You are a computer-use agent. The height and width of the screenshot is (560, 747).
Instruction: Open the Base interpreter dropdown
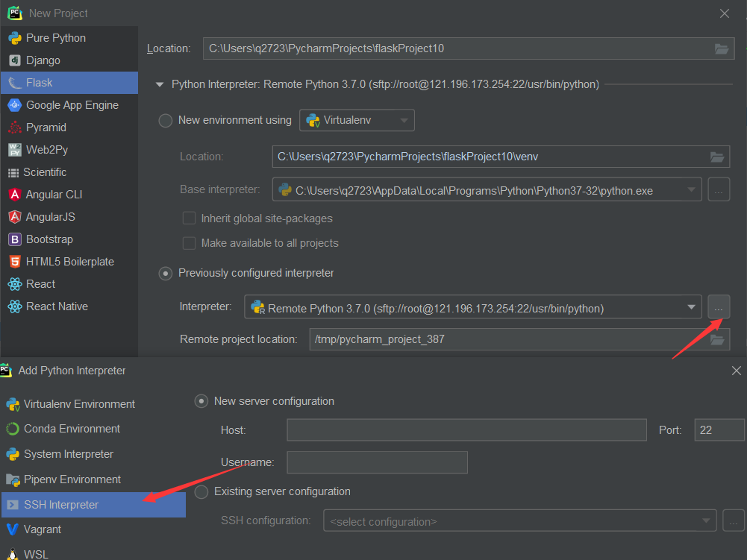pyautogui.click(x=487, y=189)
